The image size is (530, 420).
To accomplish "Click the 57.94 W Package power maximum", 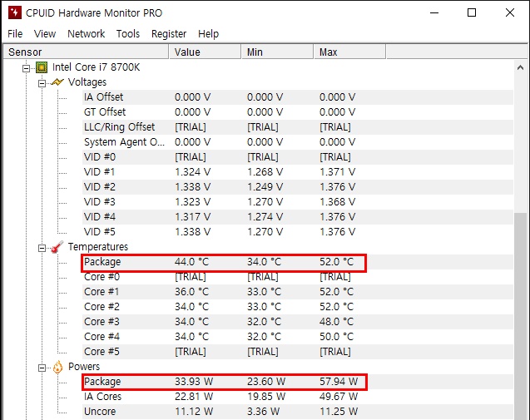I will (x=339, y=382).
